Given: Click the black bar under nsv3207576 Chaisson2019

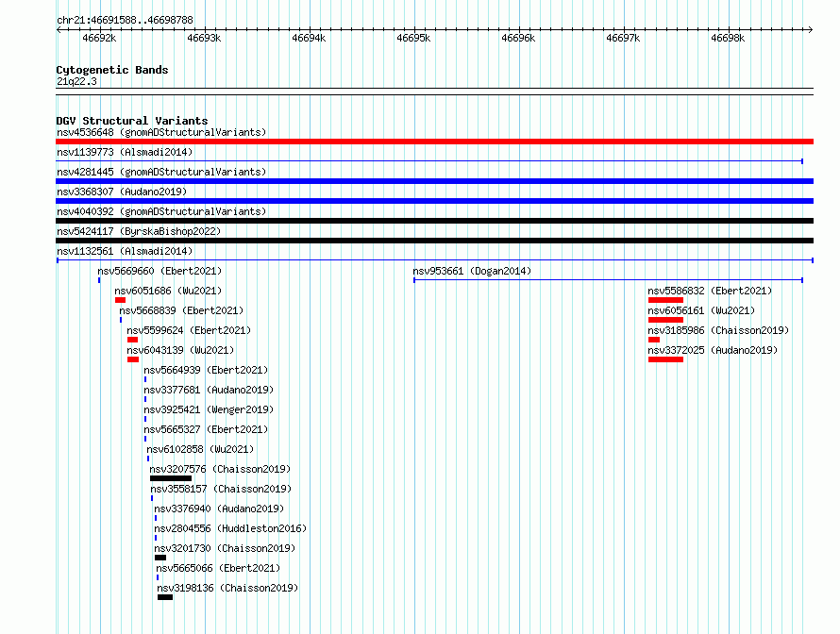Looking at the screenshot, I should tap(170, 478).
